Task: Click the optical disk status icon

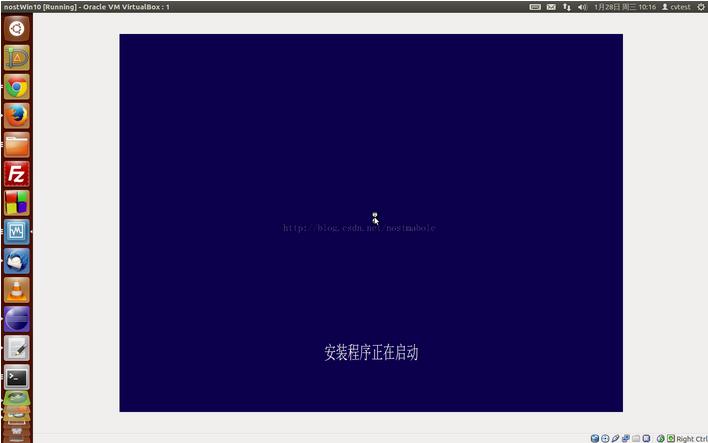Action: pos(605,438)
